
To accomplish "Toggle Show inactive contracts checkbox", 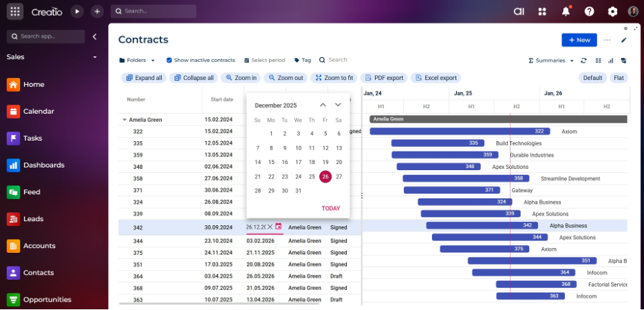I will click(x=169, y=61).
